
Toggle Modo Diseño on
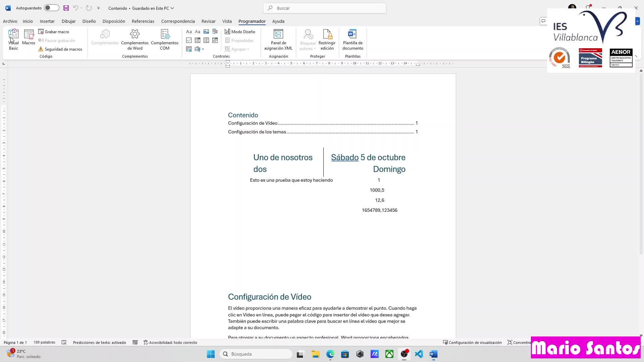pos(240,32)
